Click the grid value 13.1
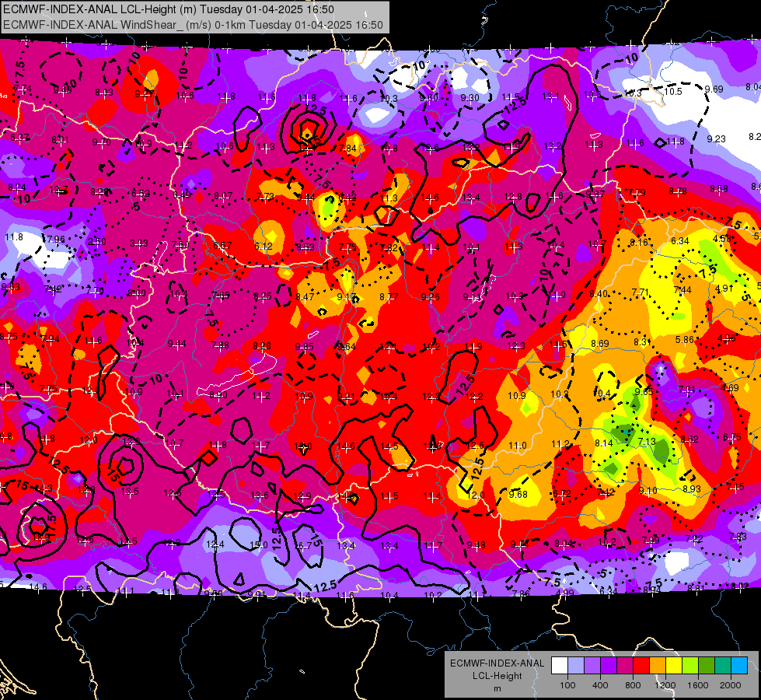The height and width of the screenshot is (700, 761). pos(550,96)
